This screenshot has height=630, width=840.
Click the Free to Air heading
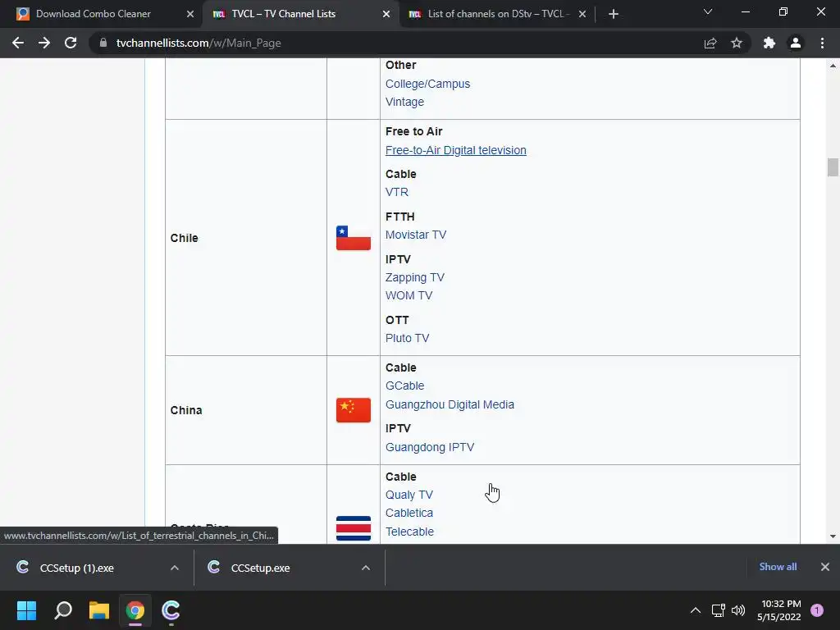[413, 131]
